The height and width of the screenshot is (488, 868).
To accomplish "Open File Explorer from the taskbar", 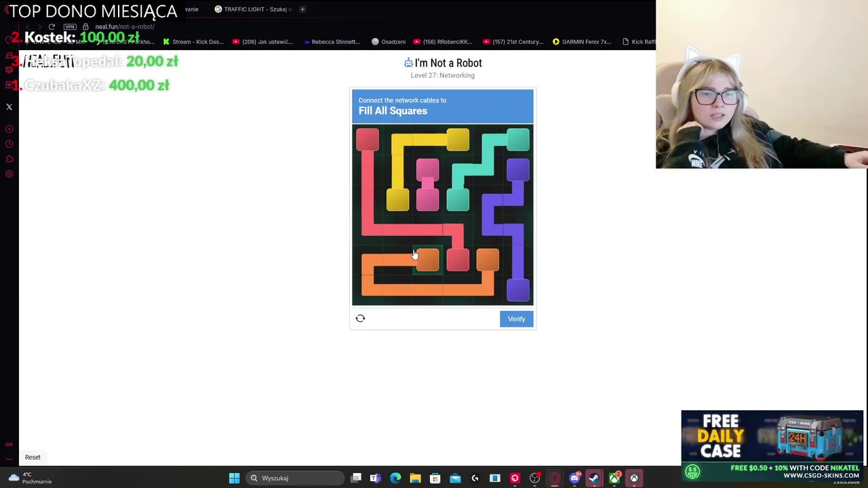I will click(415, 479).
